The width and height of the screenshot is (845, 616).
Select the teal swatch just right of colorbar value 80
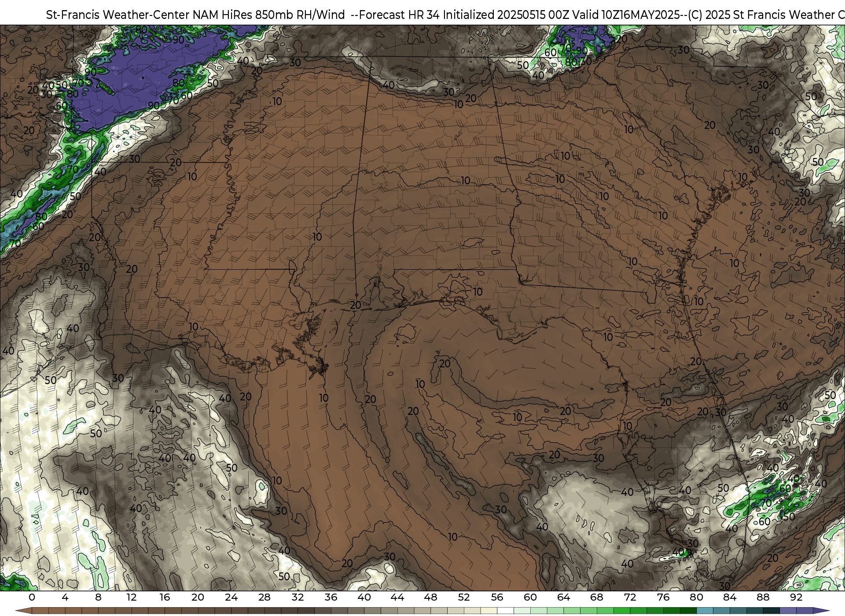coord(705,611)
